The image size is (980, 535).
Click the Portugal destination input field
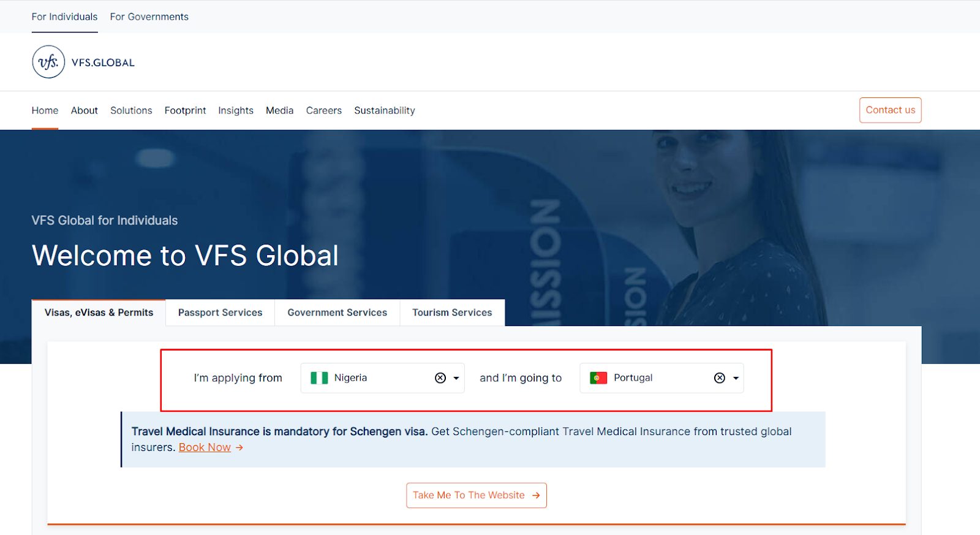[x=662, y=378]
